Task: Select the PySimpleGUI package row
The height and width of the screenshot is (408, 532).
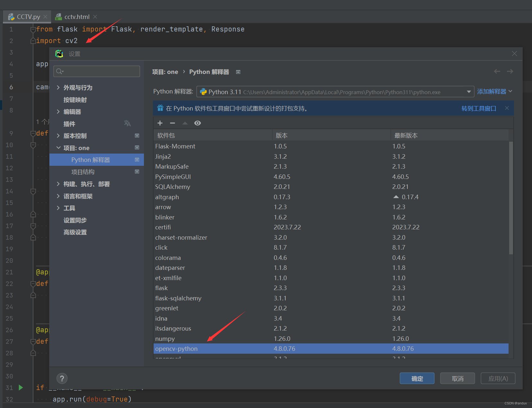Action: (x=331, y=177)
